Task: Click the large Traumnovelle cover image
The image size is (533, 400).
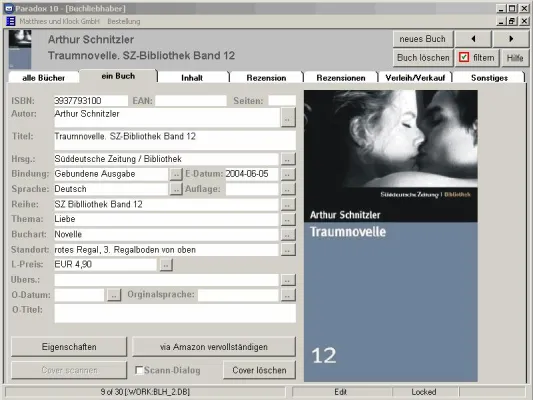Action: click(391, 236)
